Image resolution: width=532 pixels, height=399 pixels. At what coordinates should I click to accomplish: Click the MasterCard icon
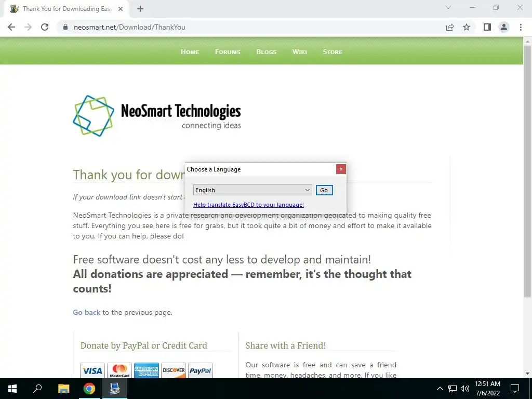click(x=119, y=370)
